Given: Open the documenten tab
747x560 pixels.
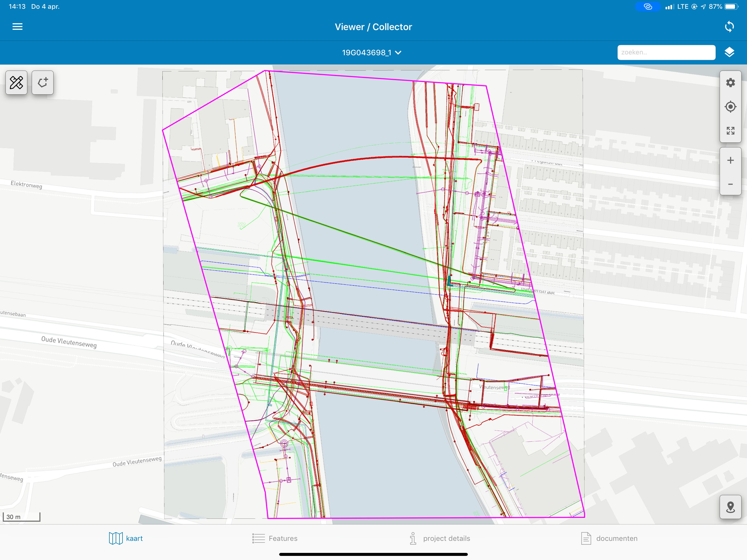Looking at the screenshot, I should (x=609, y=538).
